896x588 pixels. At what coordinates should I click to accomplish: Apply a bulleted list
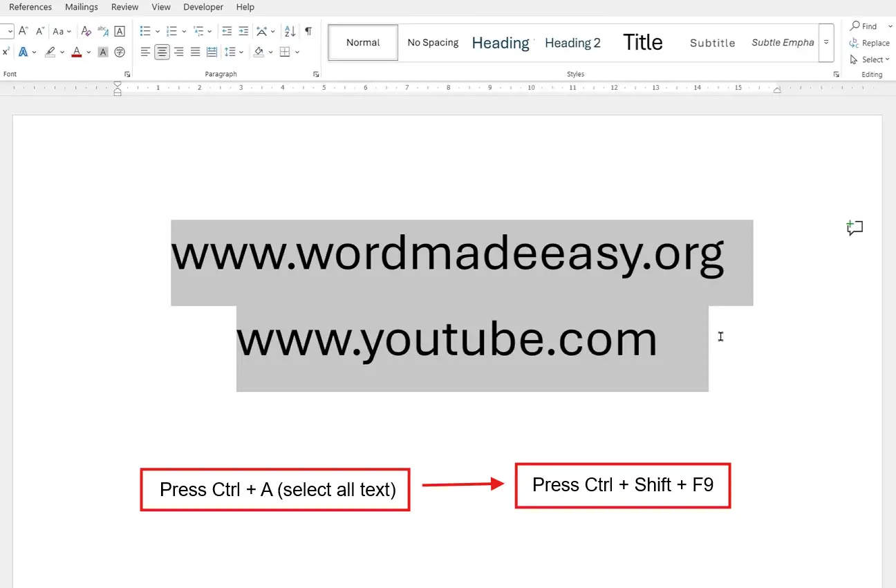[145, 31]
